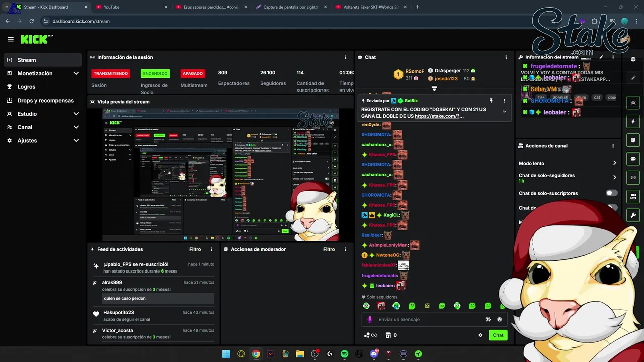Click username Hakupotito23 in activity feed

(x=119, y=312)
